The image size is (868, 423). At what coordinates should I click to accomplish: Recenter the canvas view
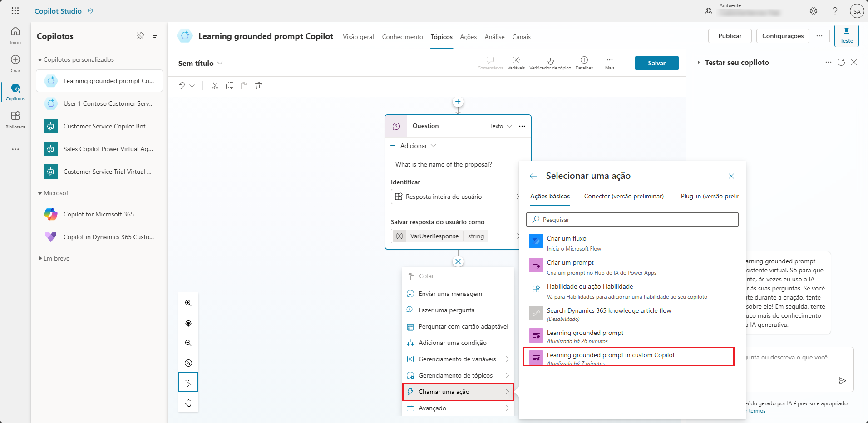coord(188,323)
